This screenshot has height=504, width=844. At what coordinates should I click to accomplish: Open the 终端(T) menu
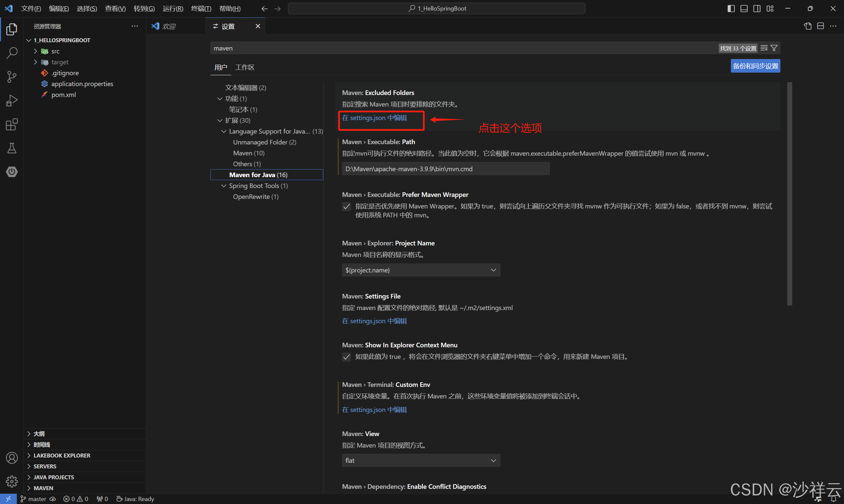point(201,9)
